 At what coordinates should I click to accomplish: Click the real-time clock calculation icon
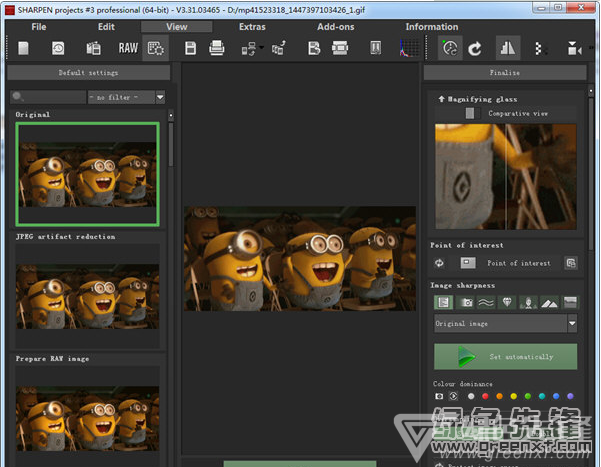pyautogui.click(x=450, y=48)
